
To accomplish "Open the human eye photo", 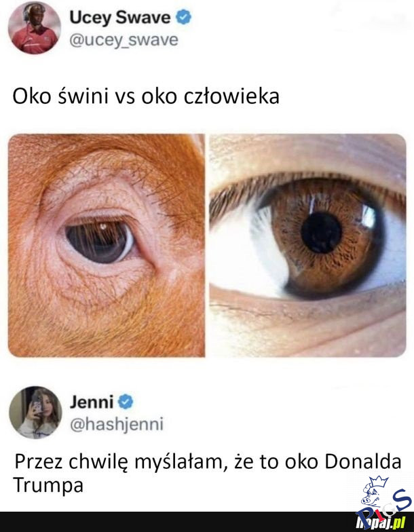I will (307, 246).
